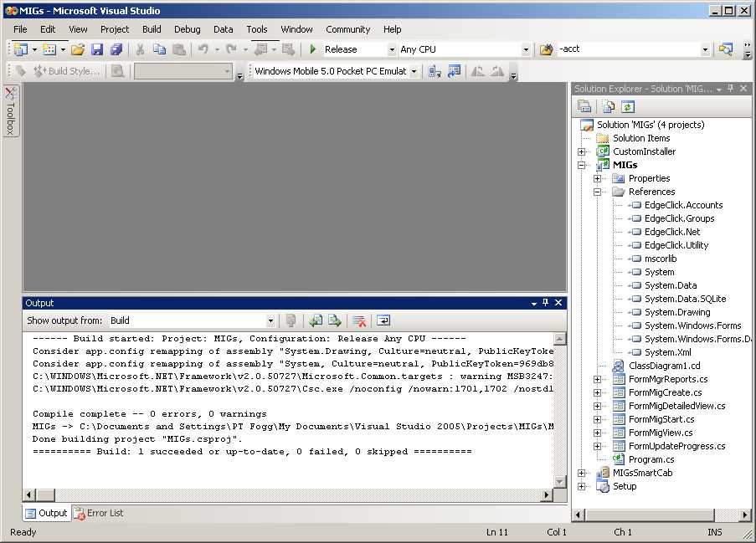Click the Add New Item toolbar icon
Image resolution: width=756 pixels, height=543 pixels.
pyautogui.click(x=49, y=49)
